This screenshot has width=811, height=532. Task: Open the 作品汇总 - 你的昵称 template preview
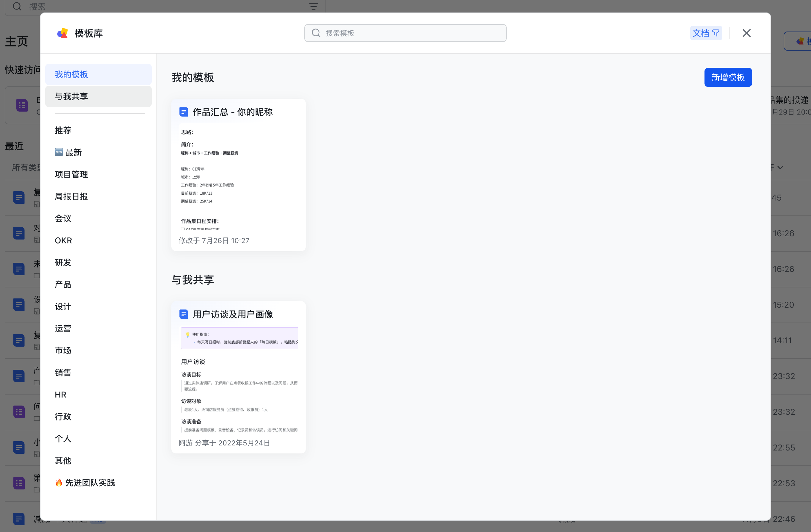(x=239, y=177)
